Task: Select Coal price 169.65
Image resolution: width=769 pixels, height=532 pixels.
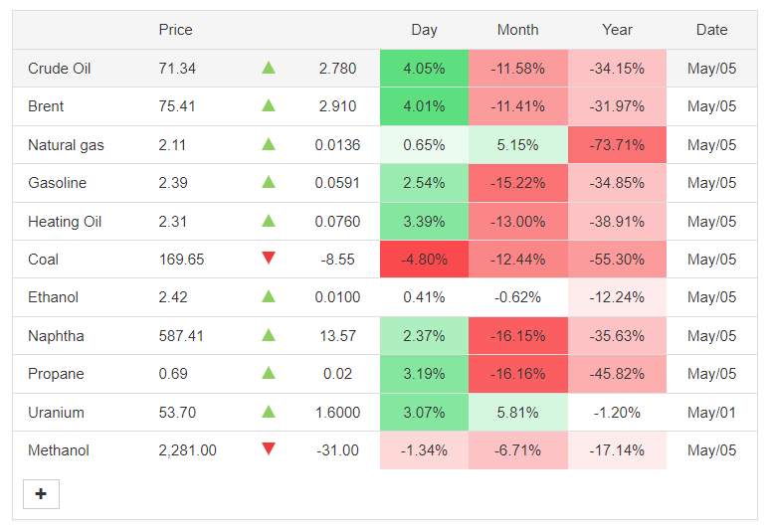Action: click(181, 260)
